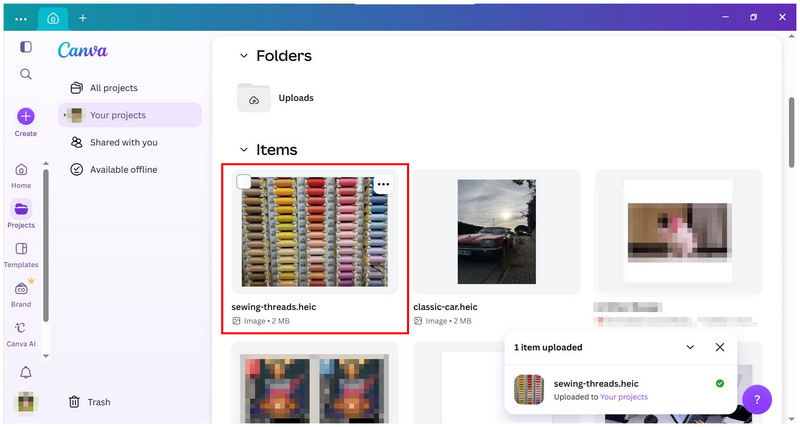The image size is (800, 427).
Task: Open the Trash
Action: pos(90,402)
